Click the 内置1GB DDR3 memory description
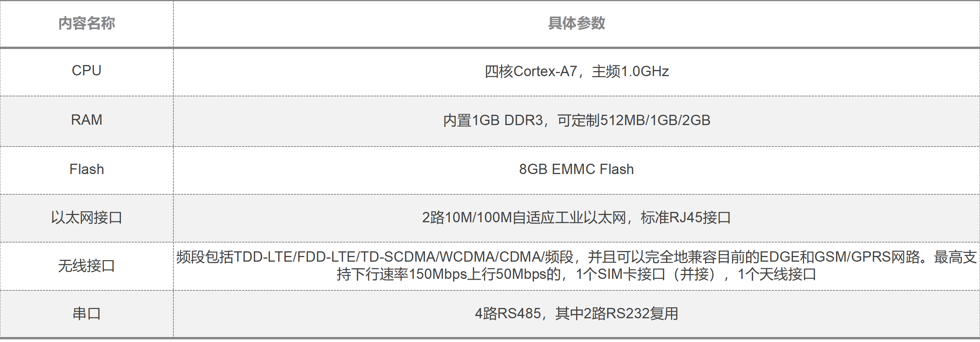 pos(493,121)
